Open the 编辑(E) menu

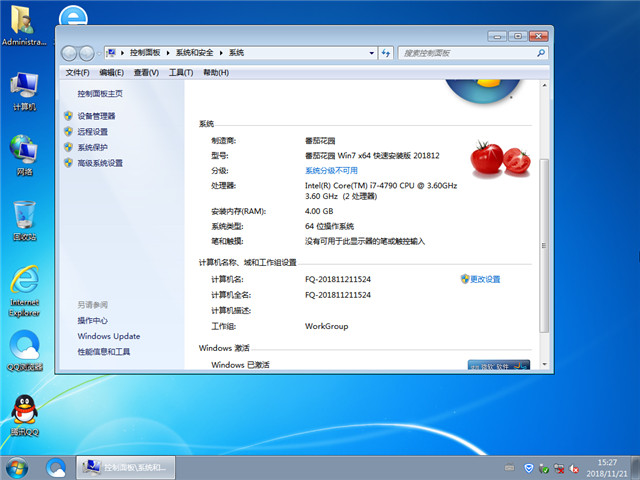[x=111, y=73]
